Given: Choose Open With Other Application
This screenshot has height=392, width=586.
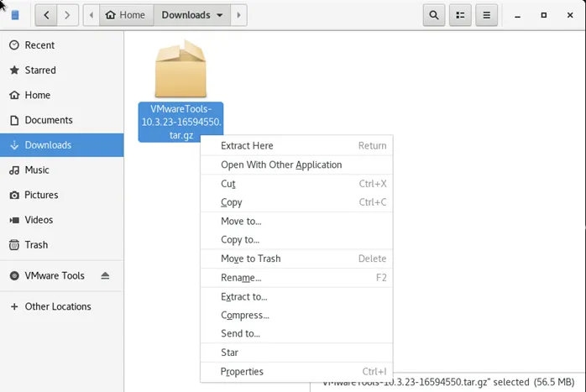Looking at the screenshot, I should (296, 165).
